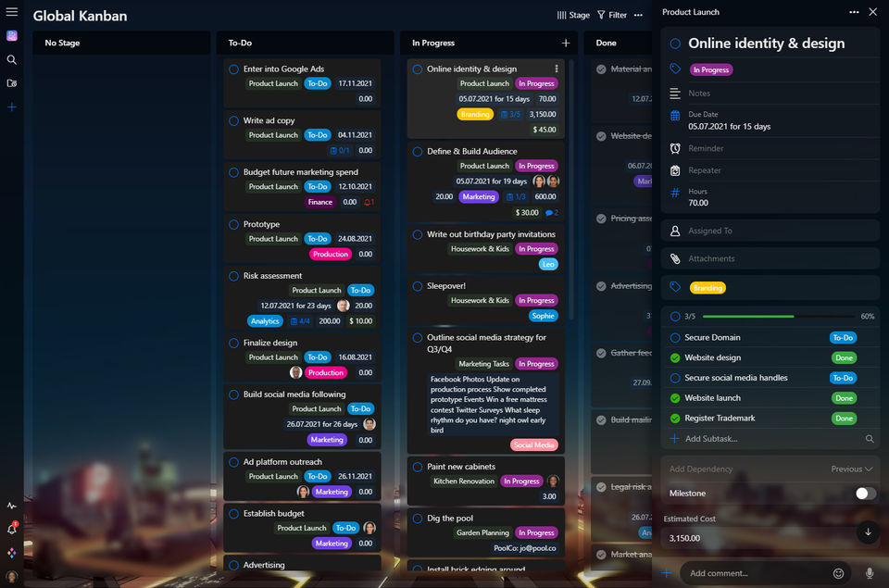
Task: Add a card to In Progress column
Action: pos(565,44)
